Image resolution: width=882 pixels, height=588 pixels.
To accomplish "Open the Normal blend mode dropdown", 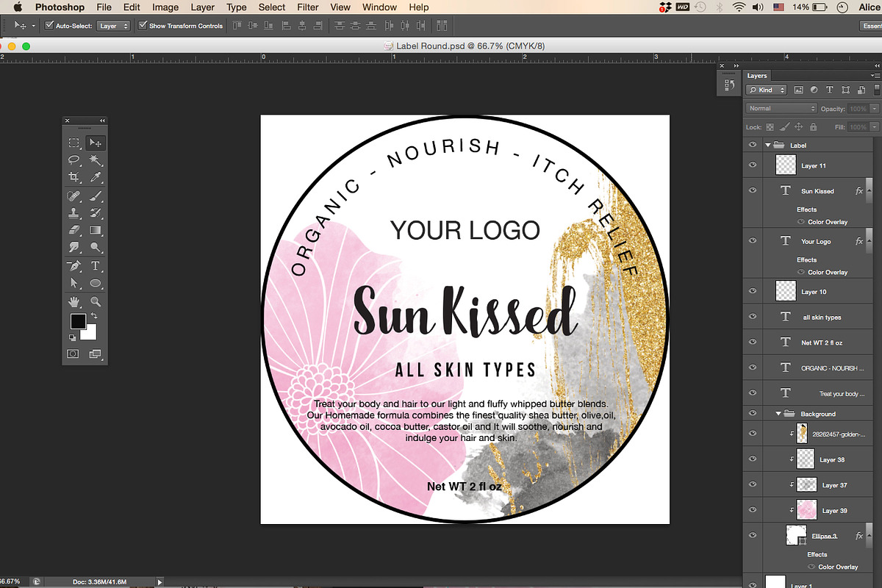I will (x=781, y=108).
